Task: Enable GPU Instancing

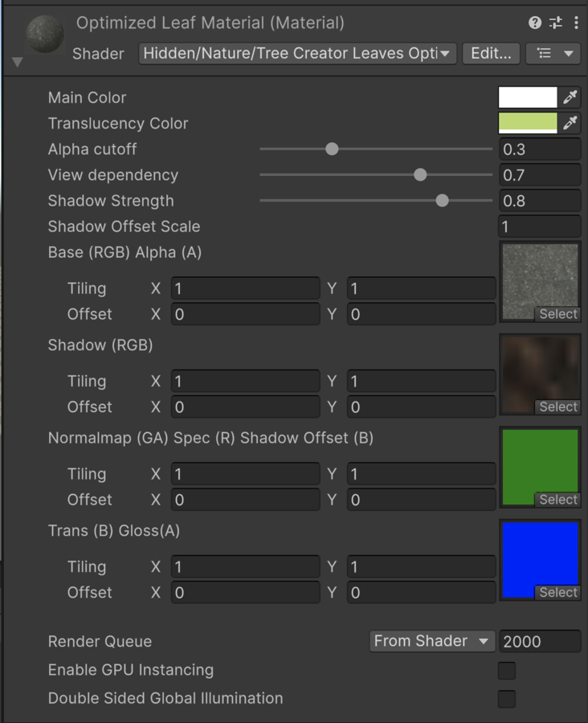Action: pos(506,670)
